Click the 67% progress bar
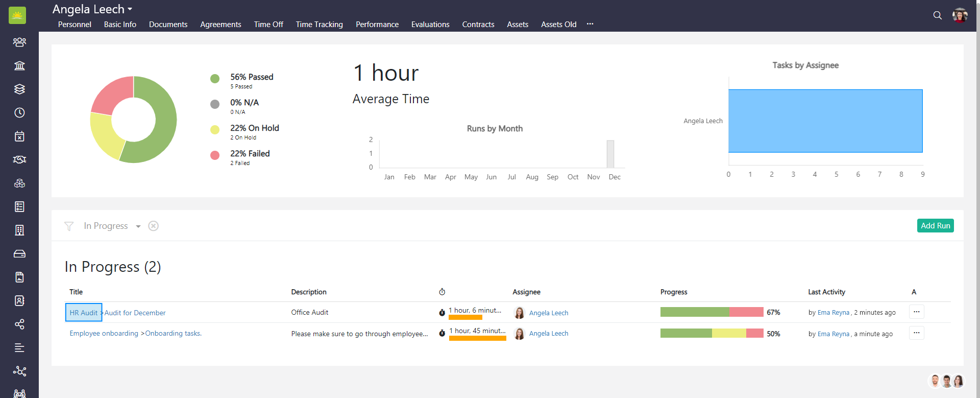This screenshot has width=980, height=398. (x=711, y=312)
